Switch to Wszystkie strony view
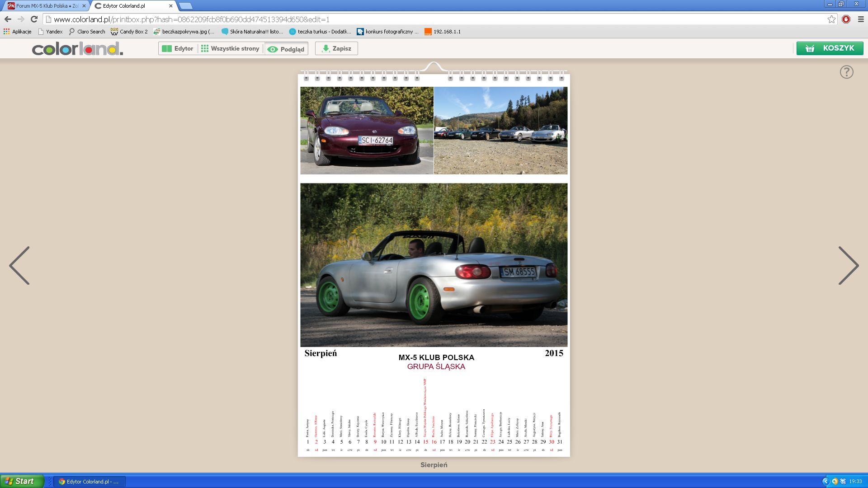This screenshot has width=868, height=488. 231,48
